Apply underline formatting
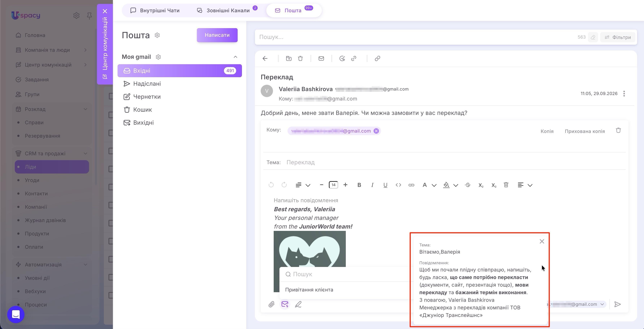The width and height of the screenshot is (644, 329). (x=385, y=185)
